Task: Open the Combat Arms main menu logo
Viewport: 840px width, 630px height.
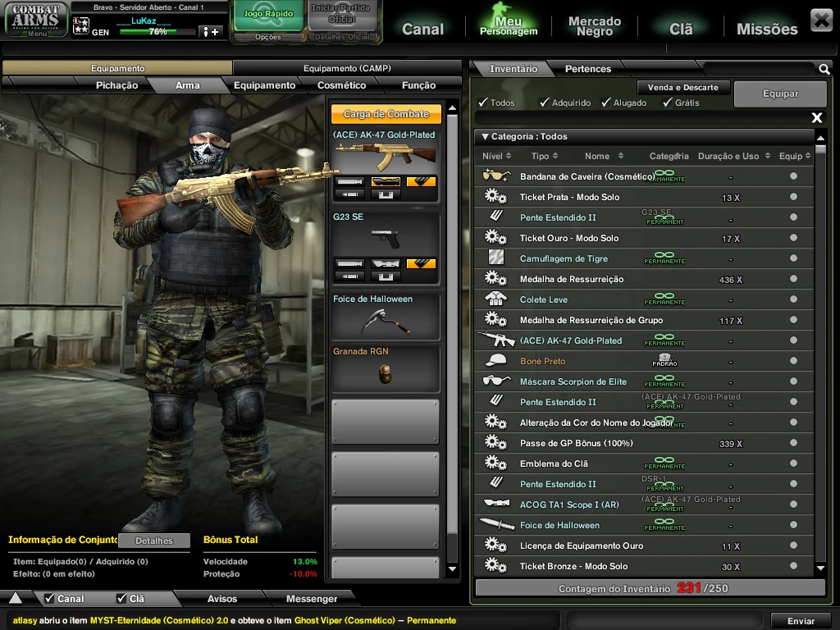Action: click(x=36, y=19)
